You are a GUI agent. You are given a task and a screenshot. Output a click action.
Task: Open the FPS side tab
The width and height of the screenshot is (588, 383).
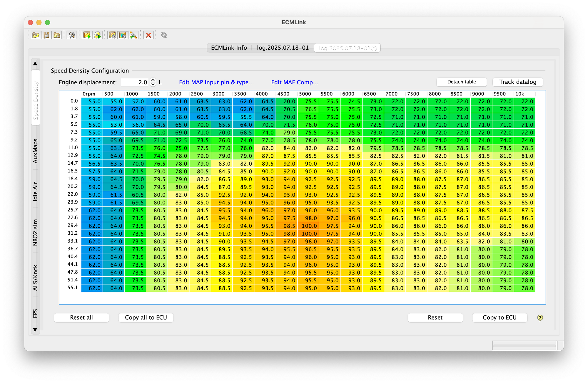[x=36, y=313]
